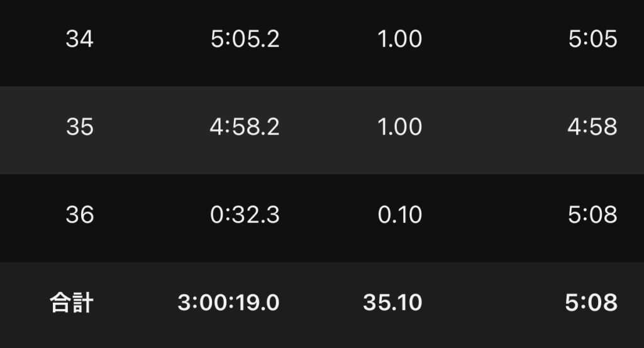Click the 4:58 pace value
The width and height of the screenshot is (644, 348).
tap(592, 128)
